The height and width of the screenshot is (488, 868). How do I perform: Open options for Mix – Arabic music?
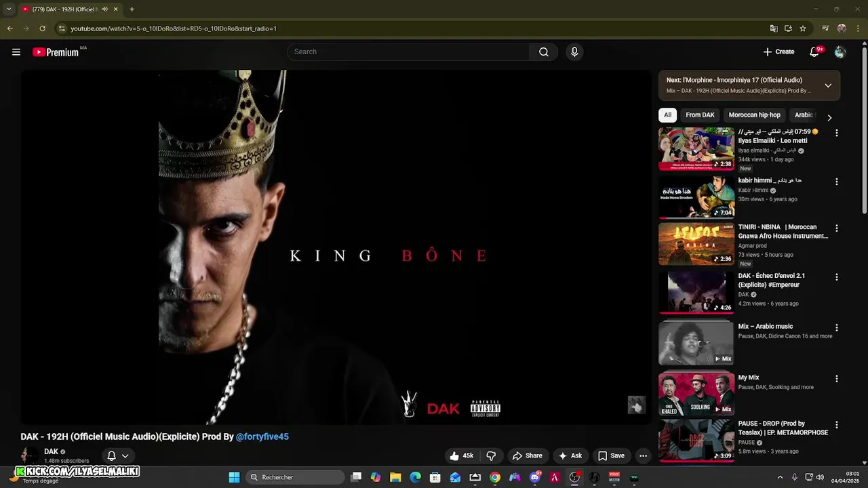click(x=836, y=327)
